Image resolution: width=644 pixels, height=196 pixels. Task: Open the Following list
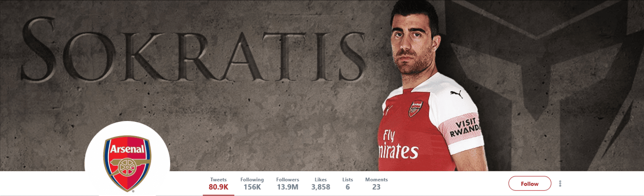point(252,183)
